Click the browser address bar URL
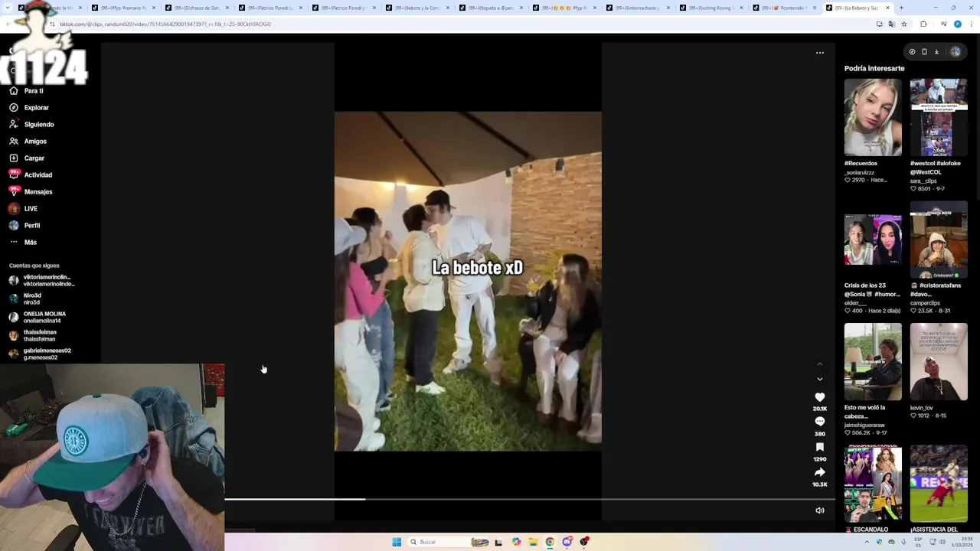The height and width of the screenshot is (551, 980). coord(165,24)
